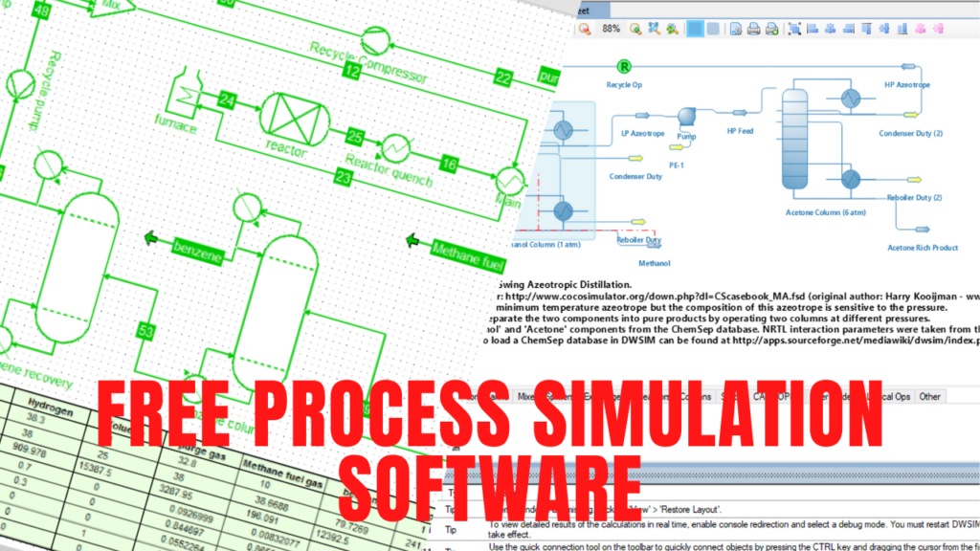Click the purge gas column header
The image size is (980, 551).
201,452
